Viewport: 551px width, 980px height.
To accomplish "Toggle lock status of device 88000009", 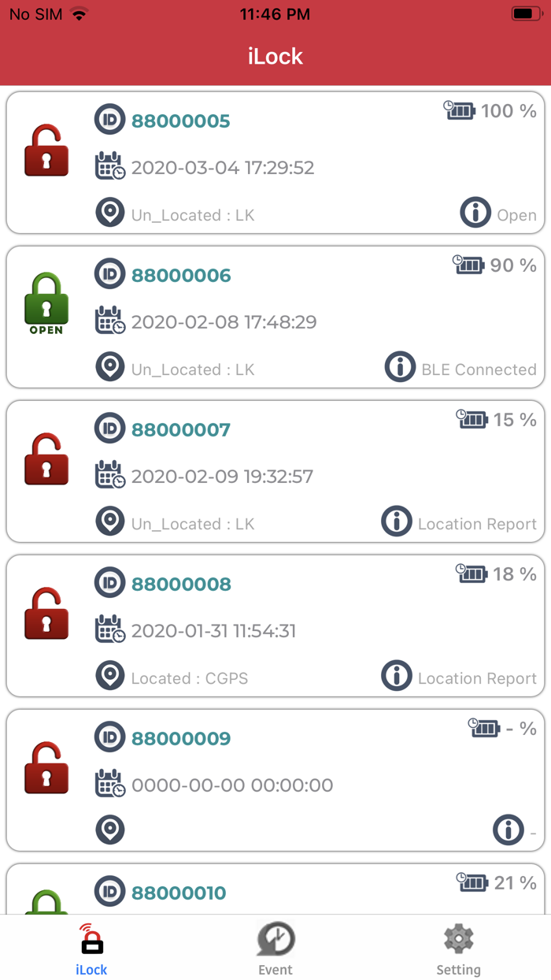I will click(46, 767).
